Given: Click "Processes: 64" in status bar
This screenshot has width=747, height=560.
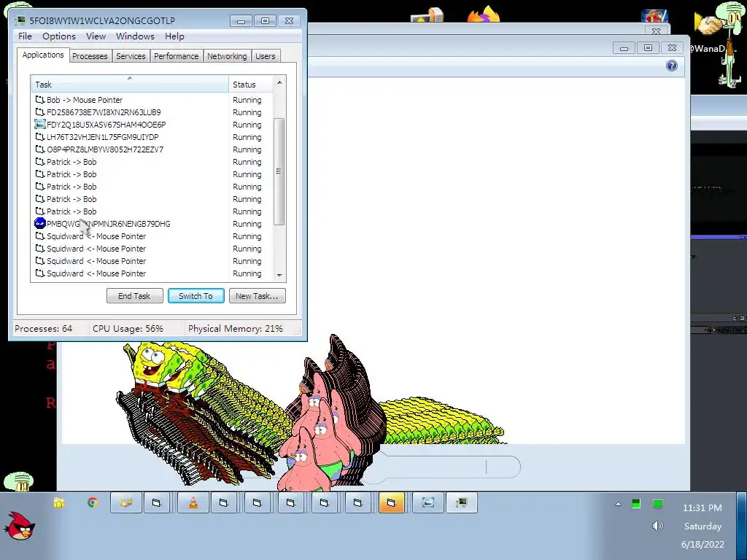Looking at the screenshot, I should point(43,329).
